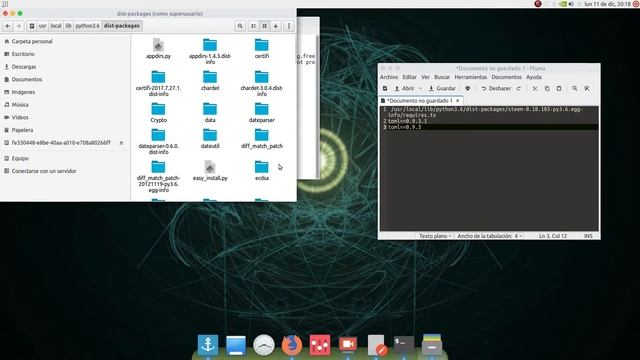Image resolution: width=640 pixels, height=360 pixels.
Task: Click the dist-packages breadcrumb
Action: (x=122, y=26)
